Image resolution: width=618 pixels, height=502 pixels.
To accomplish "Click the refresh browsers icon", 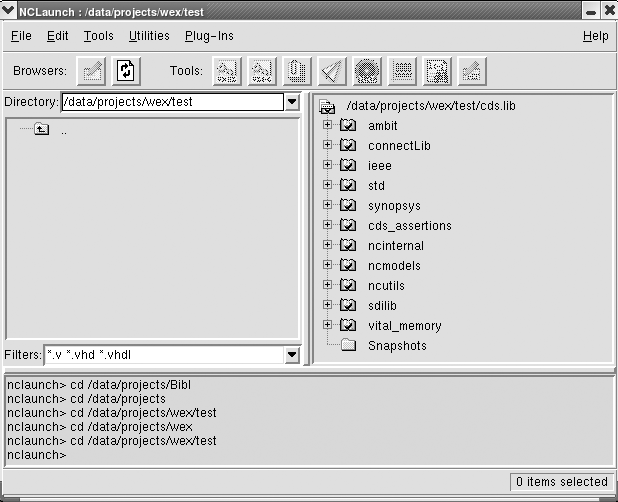I will point(126,71).
